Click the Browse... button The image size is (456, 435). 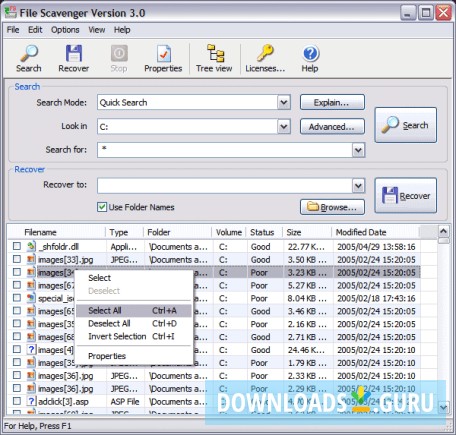[x=332, y=207]
